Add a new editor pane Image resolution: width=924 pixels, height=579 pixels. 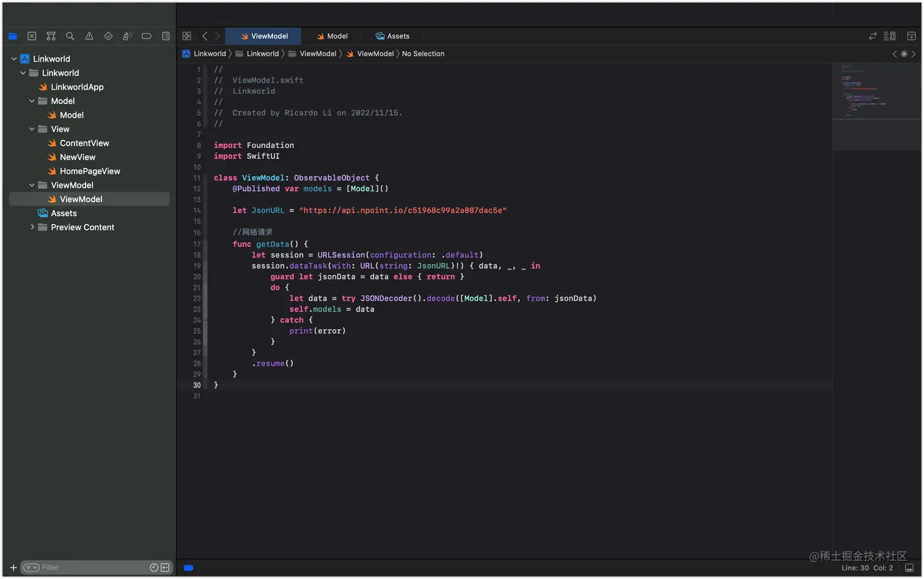[911, 36]
